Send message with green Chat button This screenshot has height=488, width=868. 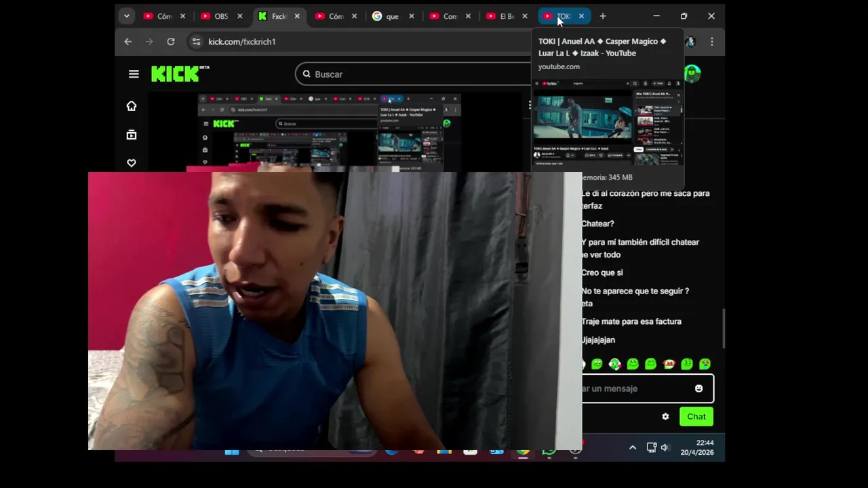pyautogui.click(x=696, y=416)
